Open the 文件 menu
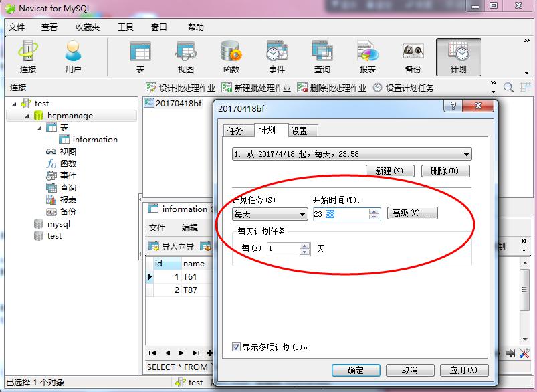 tap(17, 27)
